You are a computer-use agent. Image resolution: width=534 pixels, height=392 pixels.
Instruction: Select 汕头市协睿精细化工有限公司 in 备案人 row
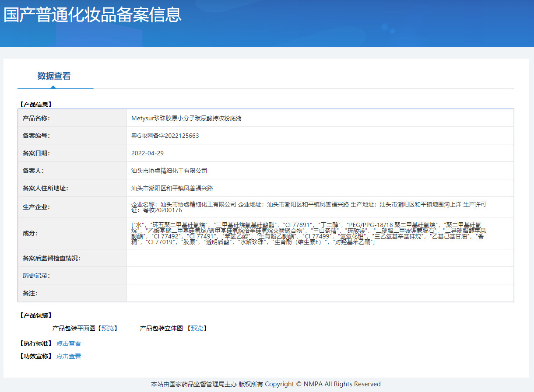click(x=169, y=171)
